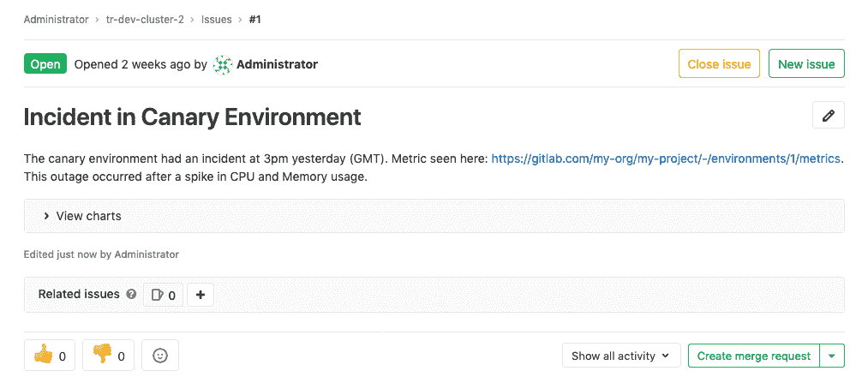
Task: Click the Administrator avatar icon
Action: pyautogui.click(x=223, y=64)
